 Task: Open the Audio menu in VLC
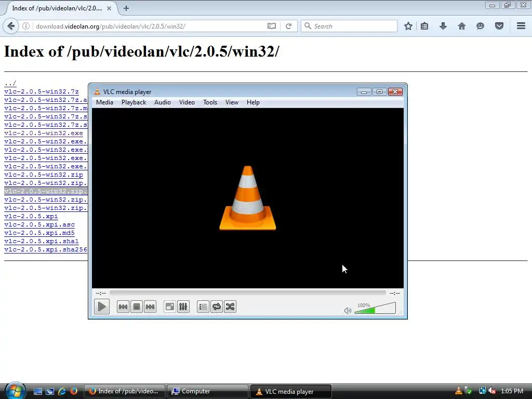coord(163,102)
